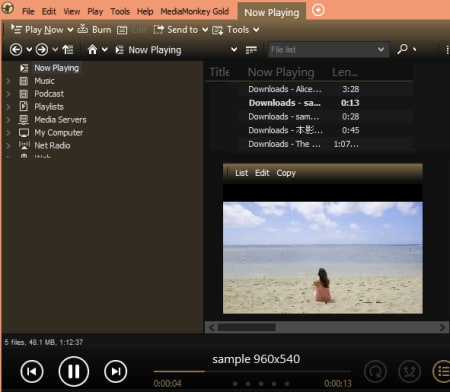This screenshot has height=392, width=450.
Task: Click the Now Playing column header
Action: pyautogui.click(x=281, y=72)
